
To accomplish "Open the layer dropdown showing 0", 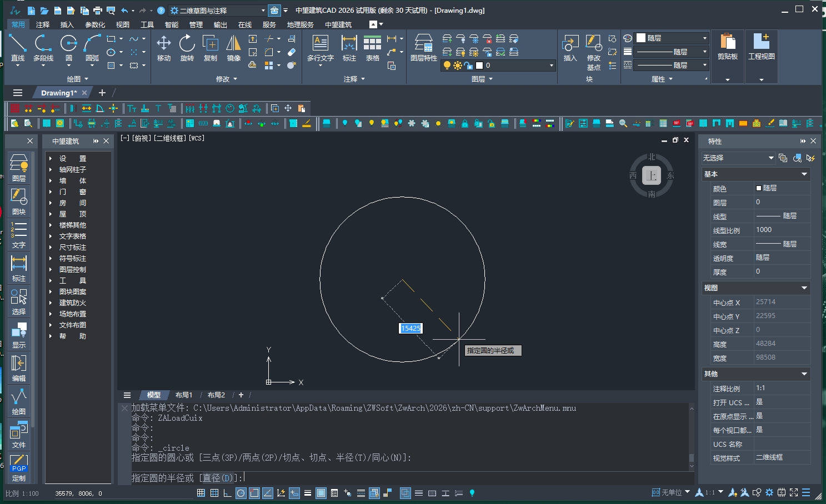I will [498, 65].
